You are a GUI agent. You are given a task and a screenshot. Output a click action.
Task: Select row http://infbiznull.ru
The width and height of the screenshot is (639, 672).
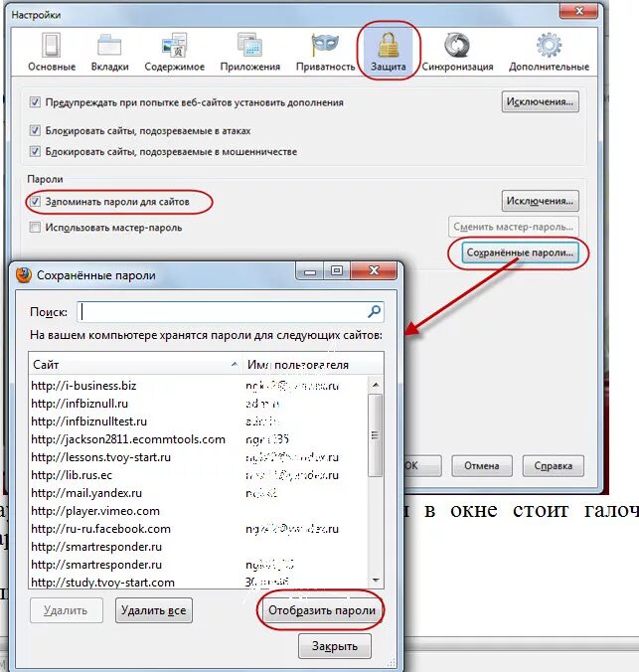coord(199,404)
